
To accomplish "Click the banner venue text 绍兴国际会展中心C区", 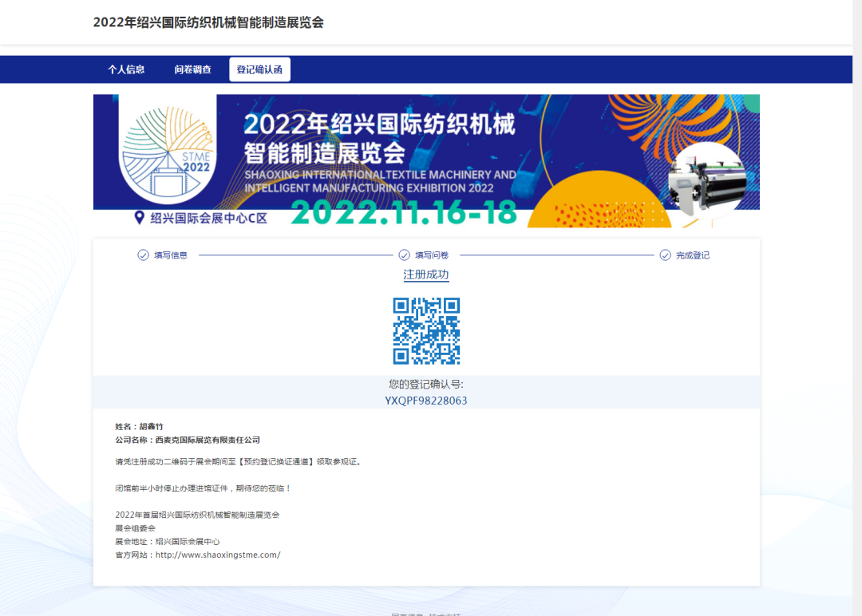I will (209, 218).
